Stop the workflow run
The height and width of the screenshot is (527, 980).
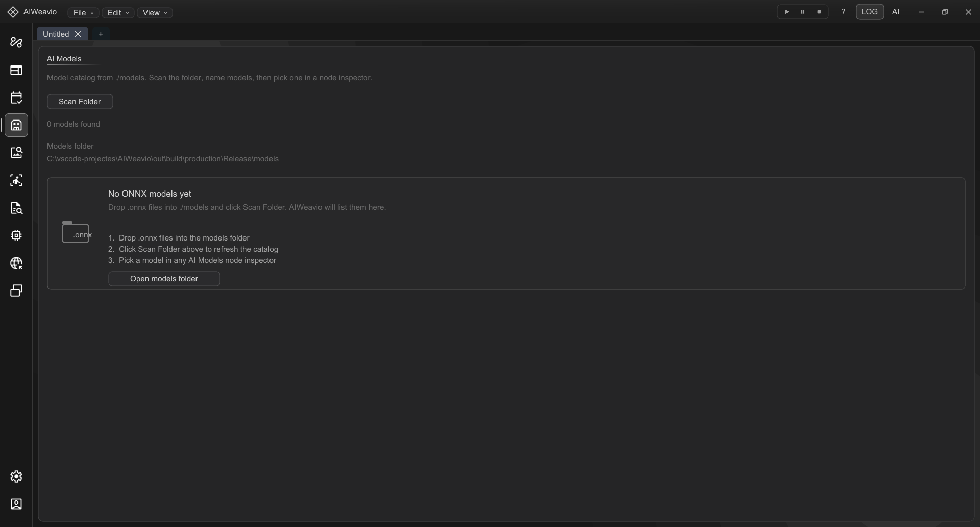pos(819,12)
